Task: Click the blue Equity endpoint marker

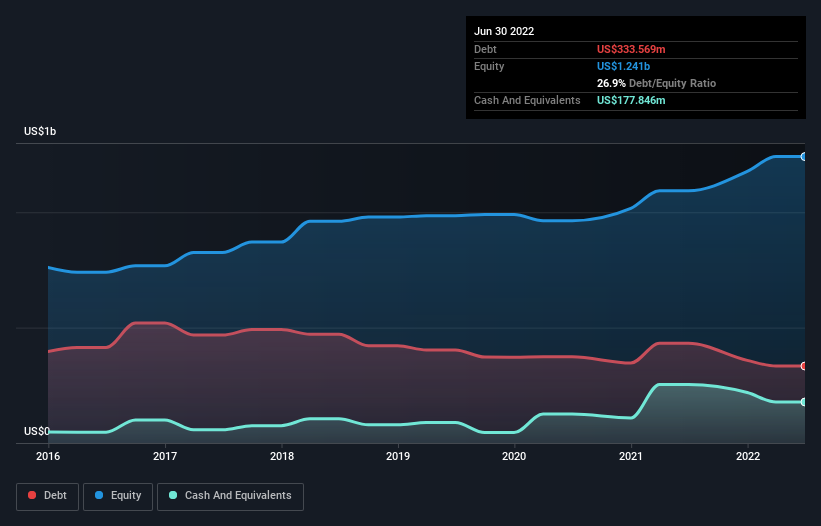Action: [804, 156]
